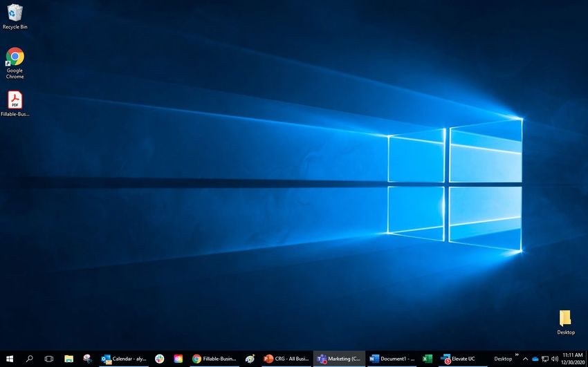Select the Fillable-Bus PDF file on desktop
The width and height of the screenshot is (588, 367).
15,104
